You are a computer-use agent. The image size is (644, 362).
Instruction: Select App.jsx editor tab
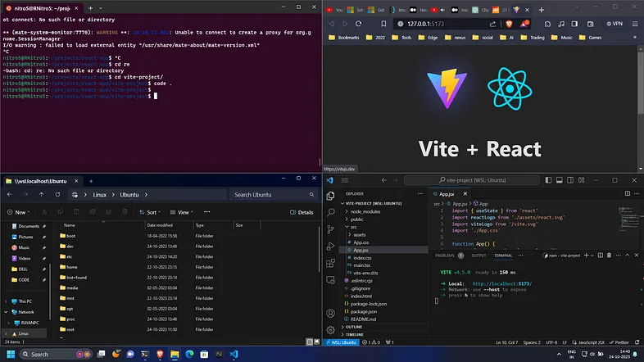[447, 194]
